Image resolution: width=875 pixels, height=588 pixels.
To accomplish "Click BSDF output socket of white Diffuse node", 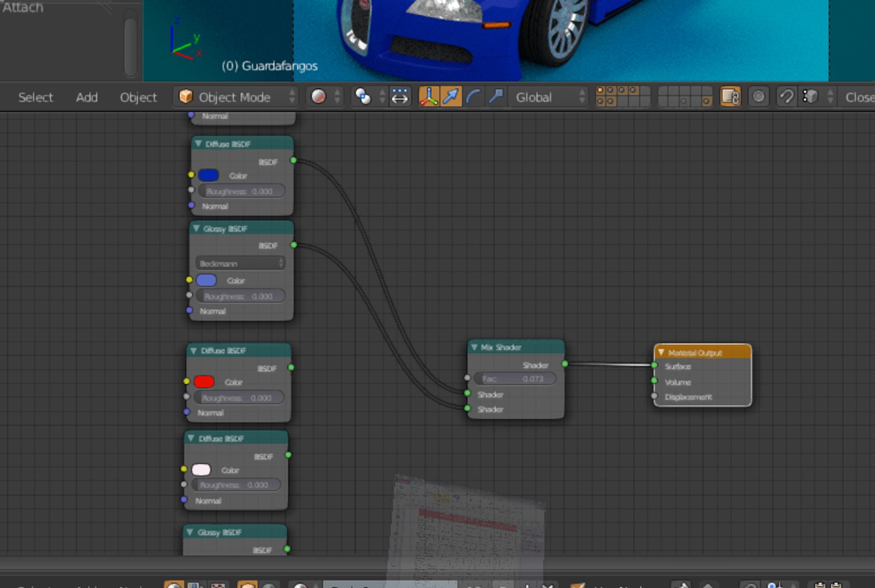I will point(289,455).
